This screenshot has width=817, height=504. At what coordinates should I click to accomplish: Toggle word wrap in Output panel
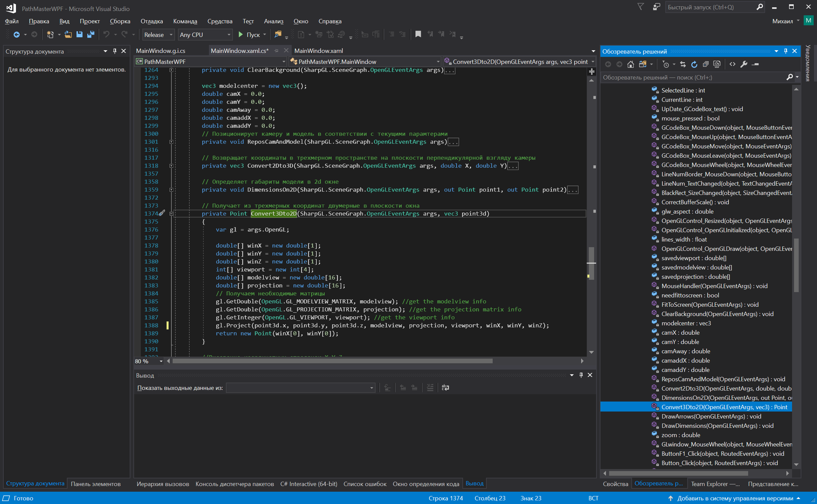445,388
